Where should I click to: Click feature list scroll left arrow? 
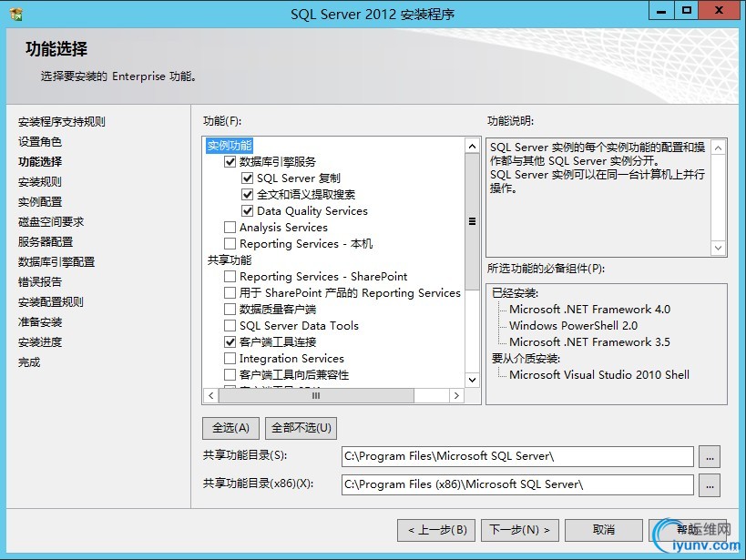(211, 396)
